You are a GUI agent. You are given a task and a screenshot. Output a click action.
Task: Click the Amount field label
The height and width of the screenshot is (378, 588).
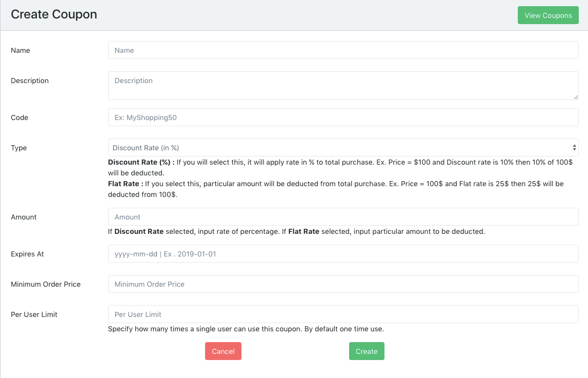tap(24, 217)
